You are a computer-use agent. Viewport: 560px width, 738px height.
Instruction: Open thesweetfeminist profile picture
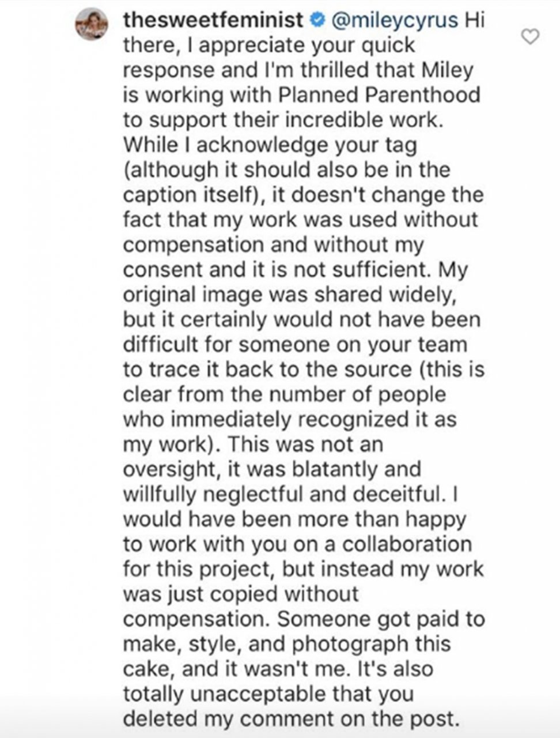click(x=92, y=24)
